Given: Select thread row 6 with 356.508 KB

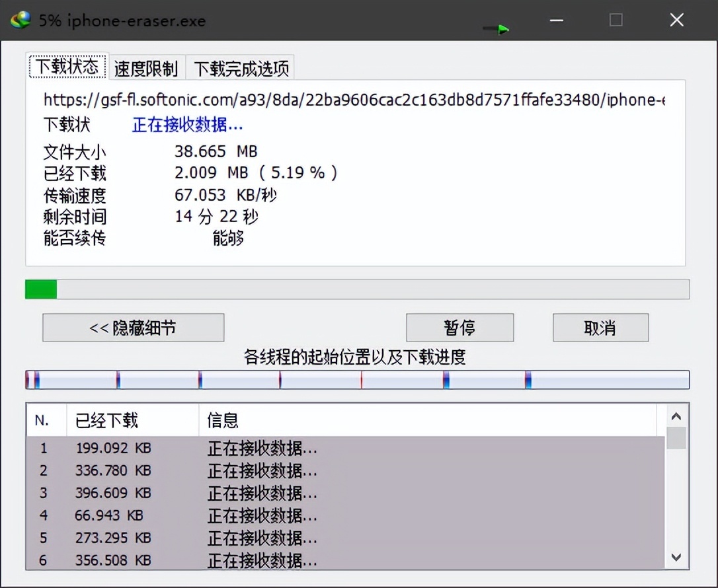Looking at the screenshot, I should pyautogui.click(x=345, y=560).
